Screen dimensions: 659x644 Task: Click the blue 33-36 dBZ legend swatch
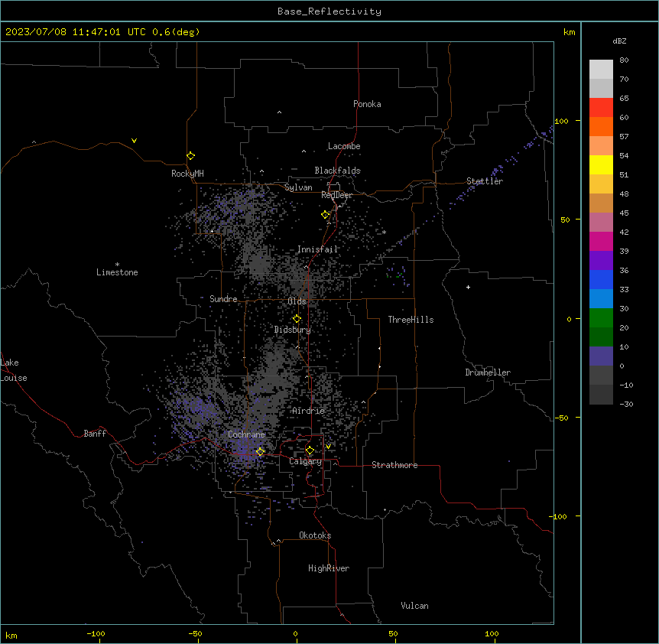point(601,279)
